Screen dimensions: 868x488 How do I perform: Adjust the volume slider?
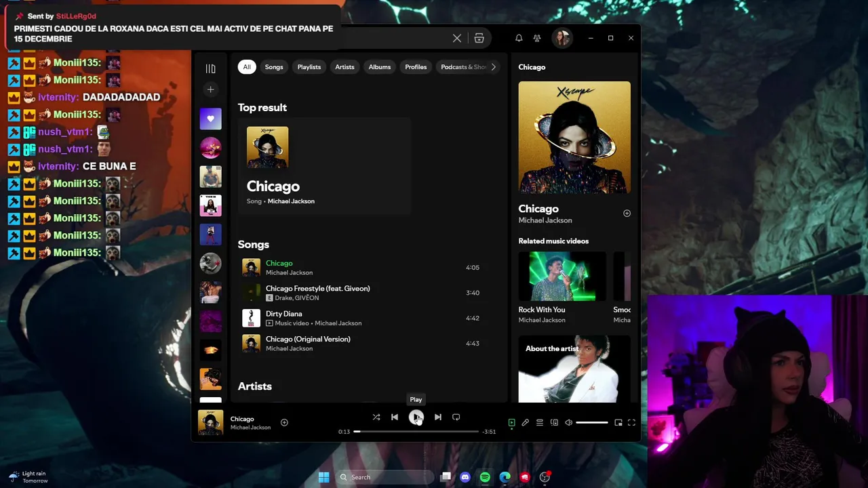[592, 422]
